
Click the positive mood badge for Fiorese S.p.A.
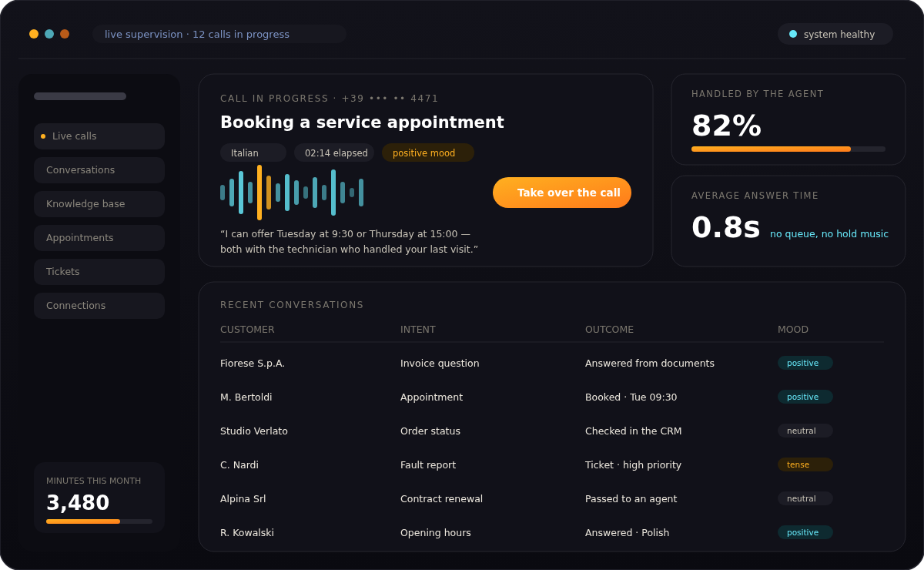point(805,363)
